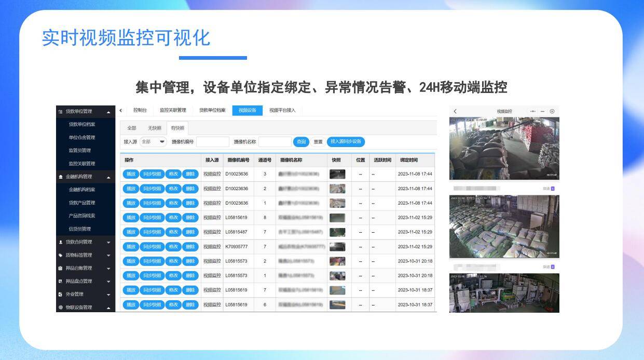Click the 接入源同步设备 button
The height and width of the screenshot is (360, 644).
(x=346, y=141)
